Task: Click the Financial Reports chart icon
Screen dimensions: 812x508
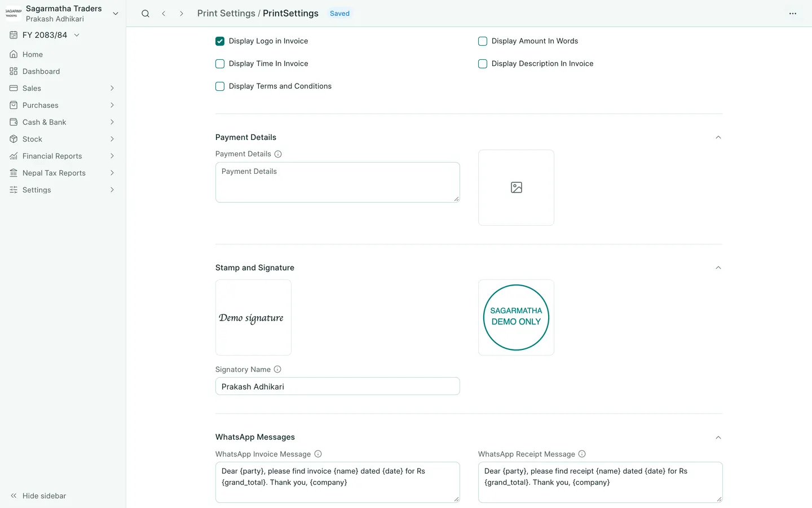Action: coord(14,156)
